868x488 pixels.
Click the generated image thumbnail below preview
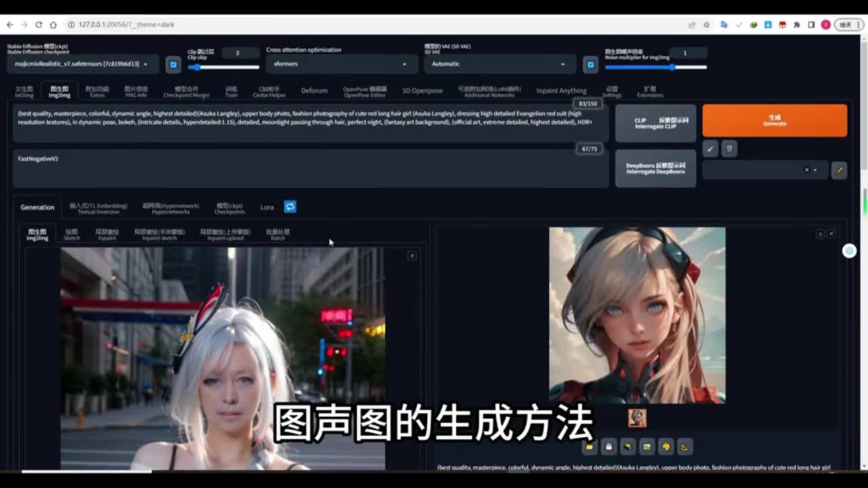[637, 418]
